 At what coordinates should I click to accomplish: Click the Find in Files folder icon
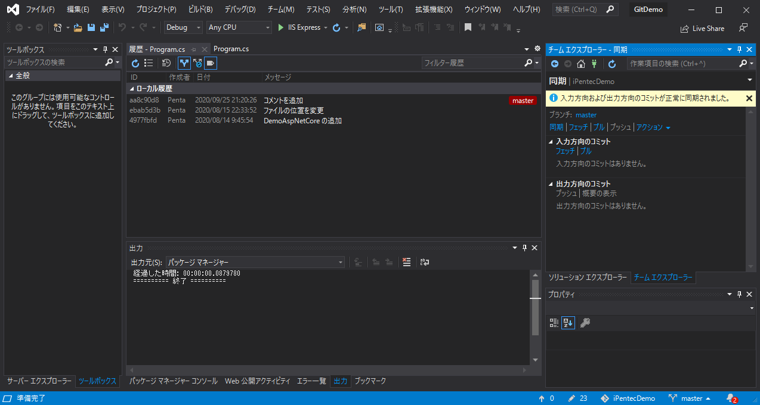(362, 28)
